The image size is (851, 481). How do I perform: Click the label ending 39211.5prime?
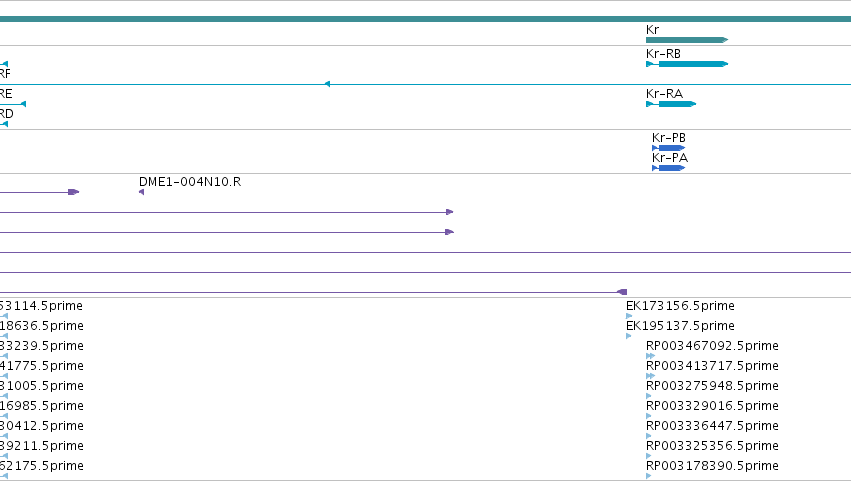[x=42, y=446]
